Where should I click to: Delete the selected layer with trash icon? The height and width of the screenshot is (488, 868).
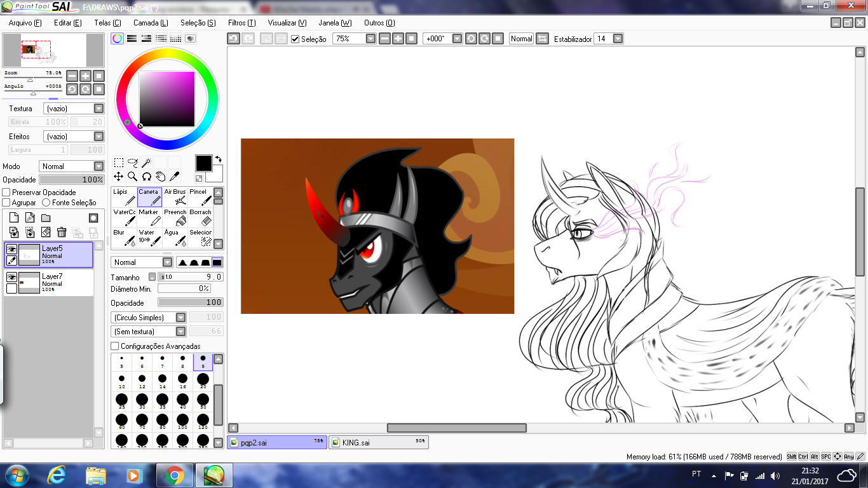click(x=62, y=233)
